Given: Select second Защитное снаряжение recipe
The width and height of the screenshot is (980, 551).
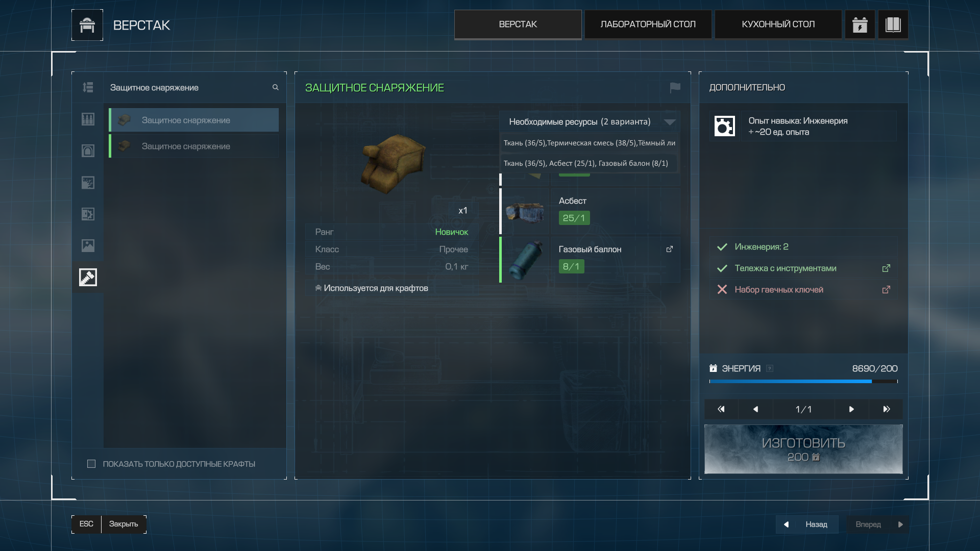Looking at the screenshot, I should pyautogui.click(x=194, y=146).
